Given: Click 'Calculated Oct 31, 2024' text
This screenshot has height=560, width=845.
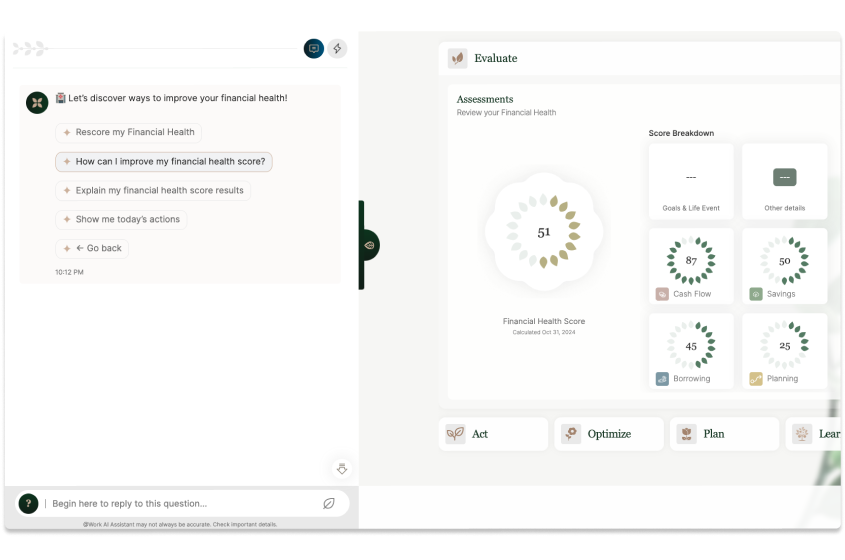Looking at the screenshot, I should click(x=544, y=332).
